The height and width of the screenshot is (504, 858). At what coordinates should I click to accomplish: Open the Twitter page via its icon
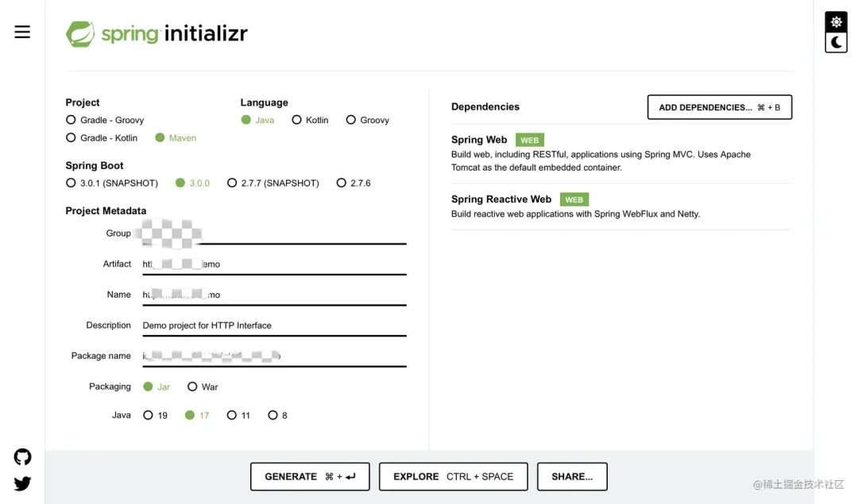tap(21, 483)
